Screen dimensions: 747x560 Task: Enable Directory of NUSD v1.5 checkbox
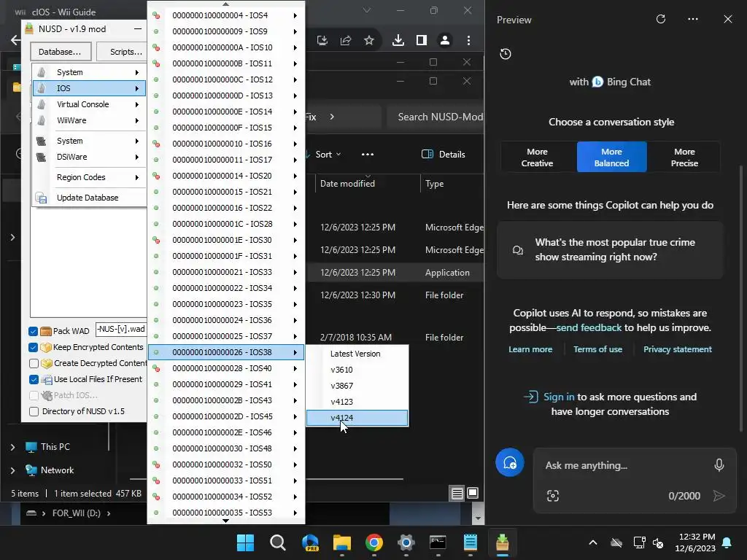click(34, 411)
